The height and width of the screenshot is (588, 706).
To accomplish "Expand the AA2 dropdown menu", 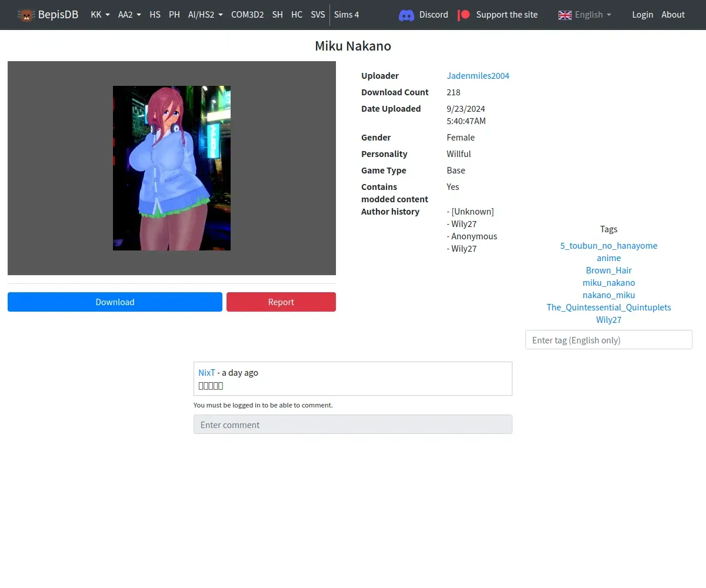I will (x=129, y=15).
